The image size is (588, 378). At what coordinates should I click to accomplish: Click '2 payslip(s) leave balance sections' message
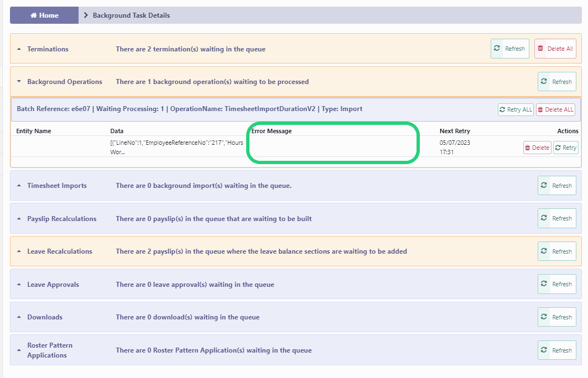(262, 251)
